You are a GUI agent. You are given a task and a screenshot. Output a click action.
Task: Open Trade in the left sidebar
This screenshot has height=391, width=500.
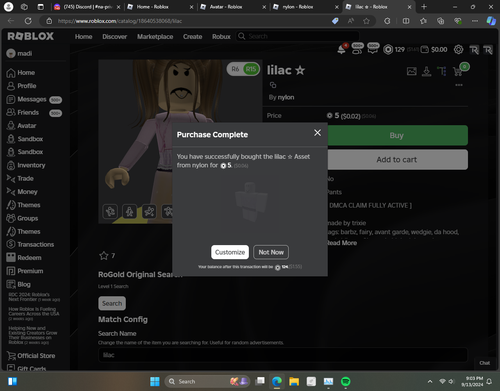click(20, 179)
